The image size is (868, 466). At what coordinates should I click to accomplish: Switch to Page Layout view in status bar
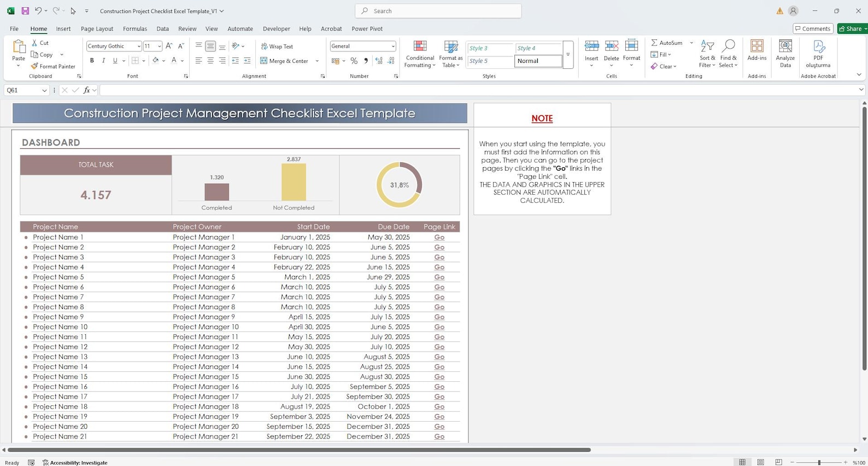tap(760, 462)
